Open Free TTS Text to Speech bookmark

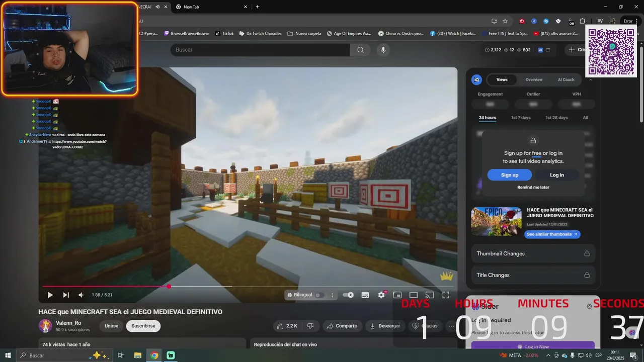(504, 34)
